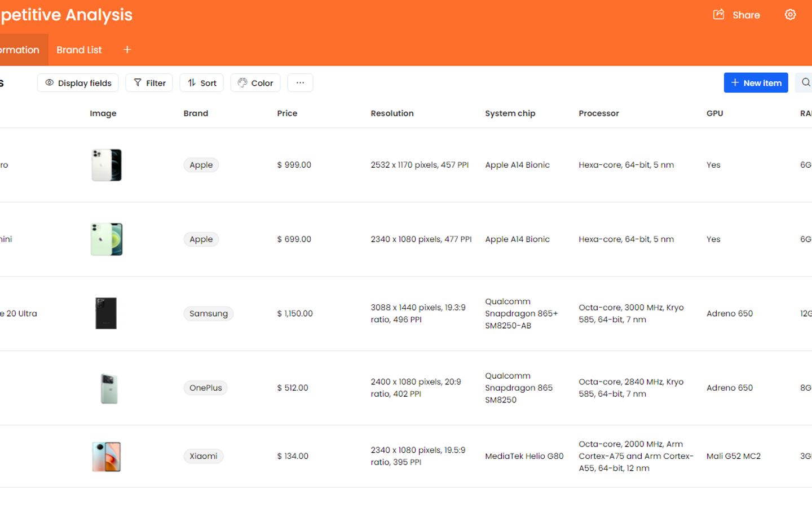The image size is (812, 508).
Task: Switch to the Brand List tab
Action: pos(79,50)
